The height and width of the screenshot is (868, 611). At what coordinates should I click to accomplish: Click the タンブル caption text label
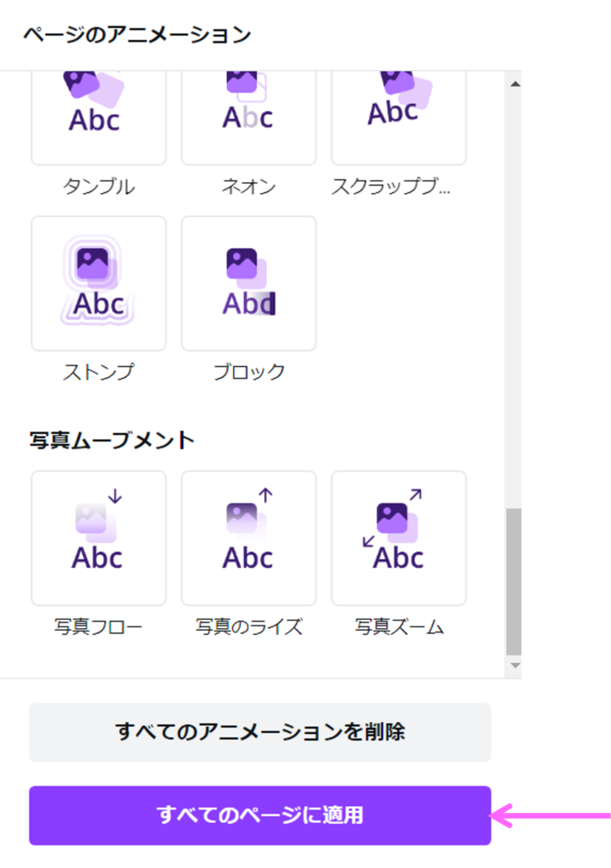(98, 186)
